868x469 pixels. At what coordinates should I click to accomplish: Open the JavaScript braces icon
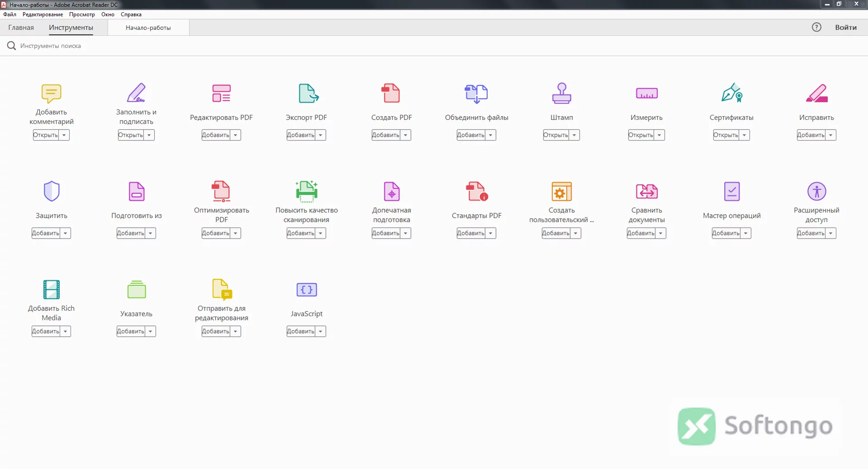307,289
